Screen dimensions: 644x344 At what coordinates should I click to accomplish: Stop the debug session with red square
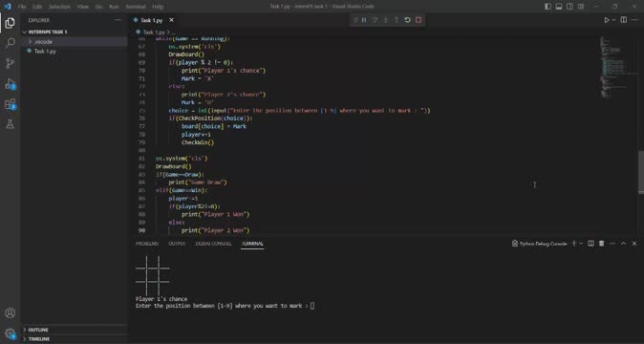419,20
